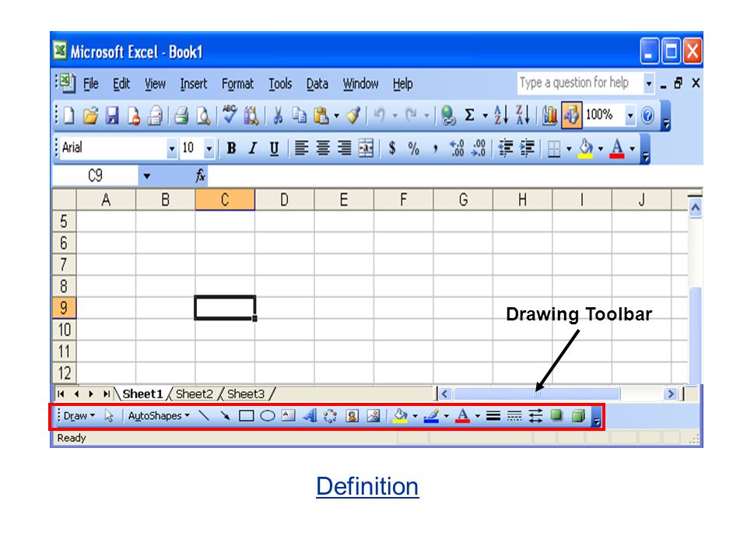Sort Descending with the Z-A icon

coord(523,115)
